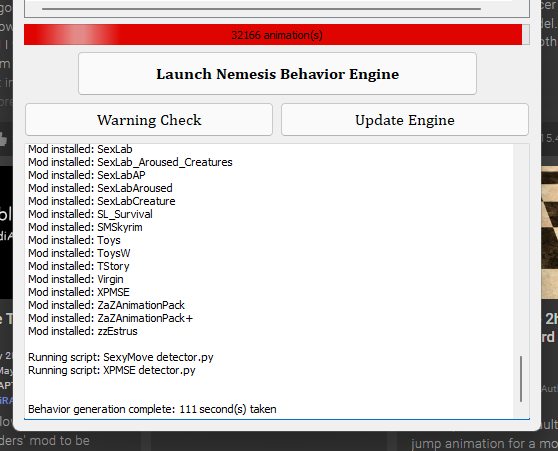Click 'Behavior generation complete: 111 second(s) taken' line

pos(152,409)
